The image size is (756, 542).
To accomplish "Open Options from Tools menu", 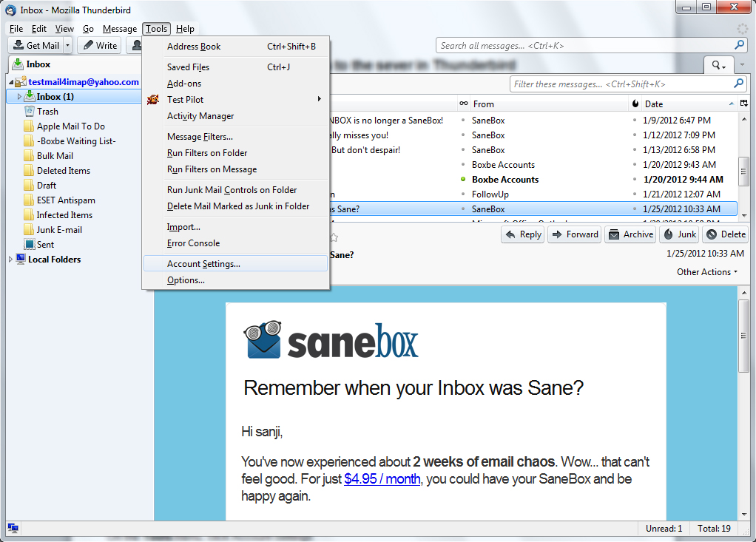I will [x=236, y=280].
